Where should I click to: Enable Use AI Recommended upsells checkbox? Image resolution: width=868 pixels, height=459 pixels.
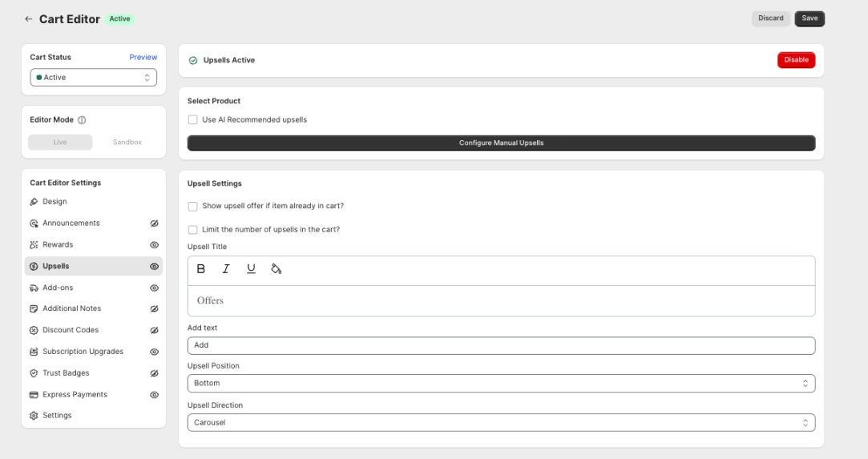tap(192, 120)
